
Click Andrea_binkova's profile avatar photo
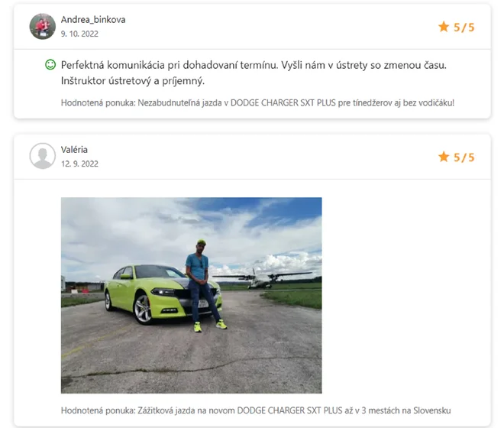[43, 27]
